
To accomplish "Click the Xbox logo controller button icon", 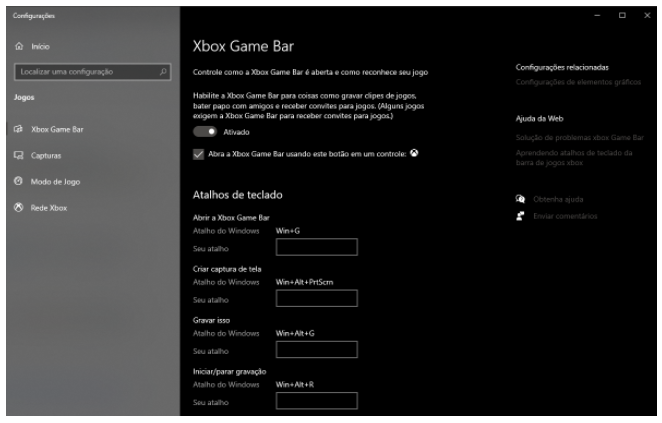I will (x=414, y=153).
